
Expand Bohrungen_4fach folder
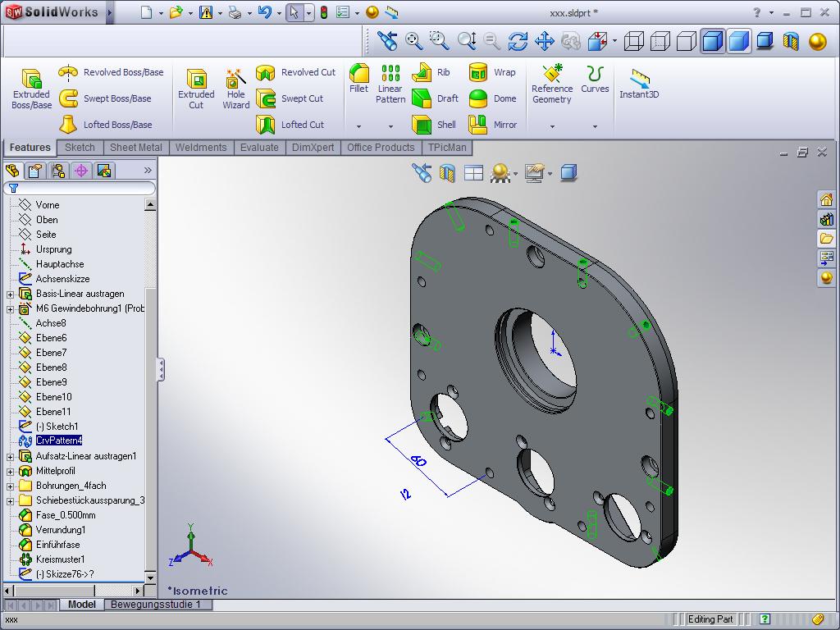tap(10, 486)
